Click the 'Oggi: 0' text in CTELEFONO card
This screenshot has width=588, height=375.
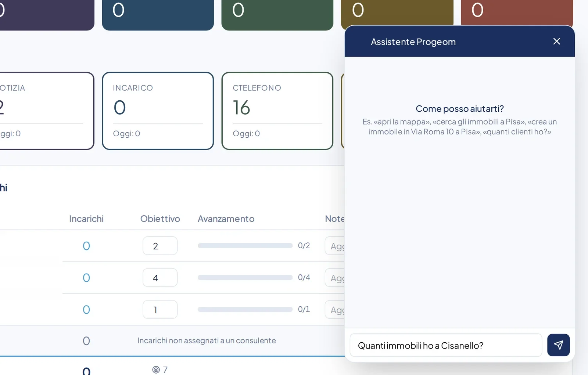[246, 134]
